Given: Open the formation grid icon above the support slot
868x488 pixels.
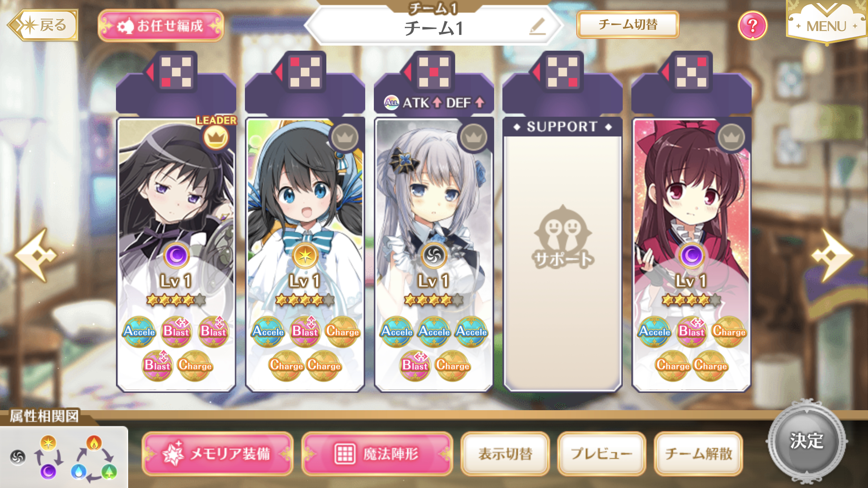Looking at the screenshot, I should tap(563, 72).
